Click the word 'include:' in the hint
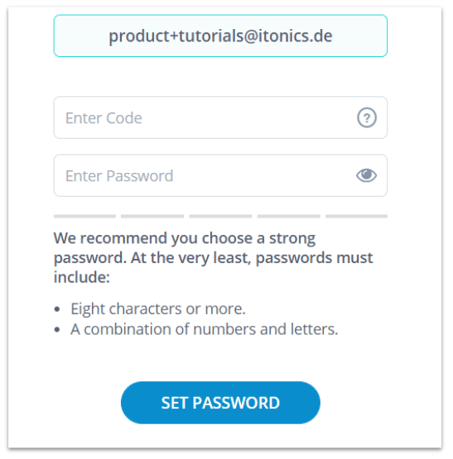Image resolution: width=453 pixels, height=459 pixels. [82, 277]
